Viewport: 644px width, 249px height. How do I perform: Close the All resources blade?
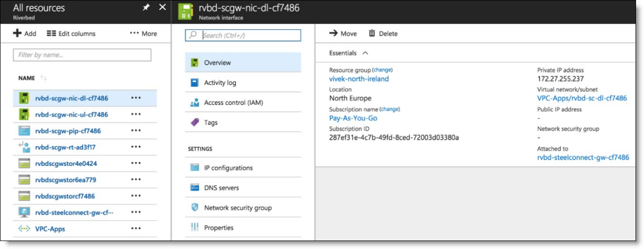(162, 7)
